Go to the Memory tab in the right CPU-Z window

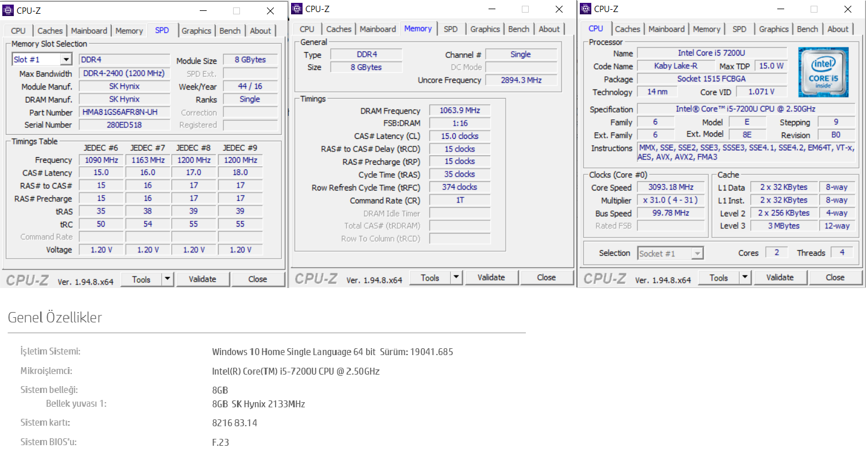[707, 29]
